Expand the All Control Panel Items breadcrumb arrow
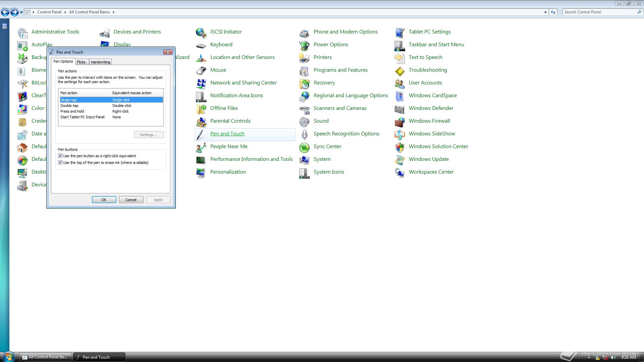 (x=114, y=12)
